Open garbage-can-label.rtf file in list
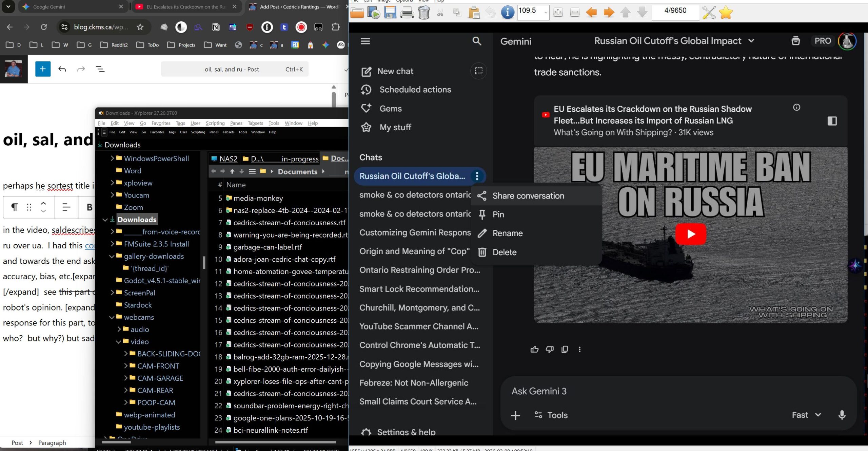 (x=267, y=247)
